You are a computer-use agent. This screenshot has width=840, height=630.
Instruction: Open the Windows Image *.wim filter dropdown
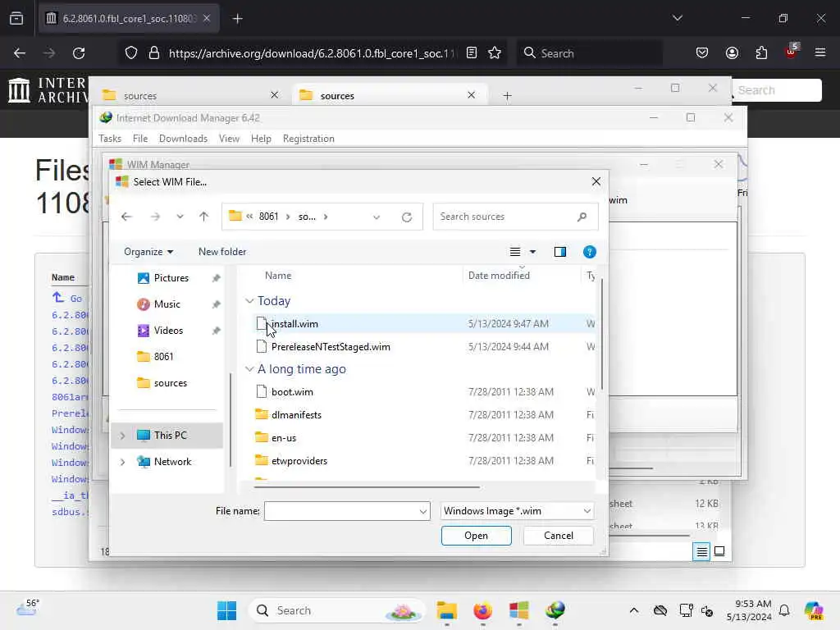click(517, 511)
